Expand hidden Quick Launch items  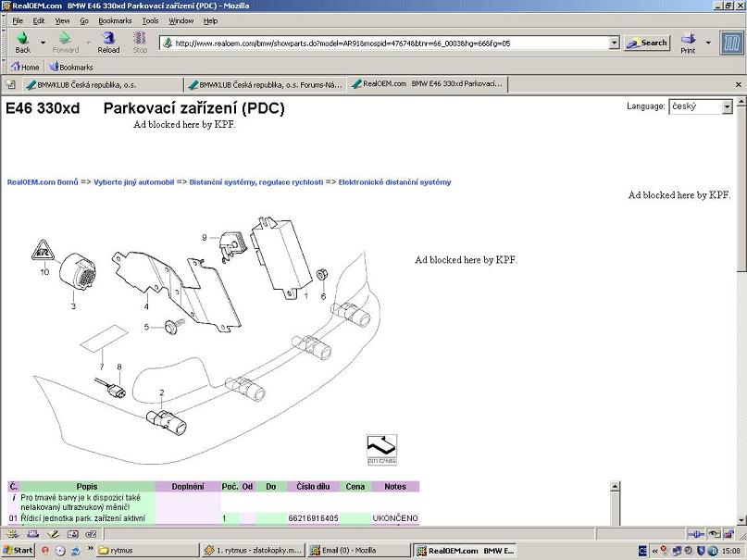click(90, 549)
